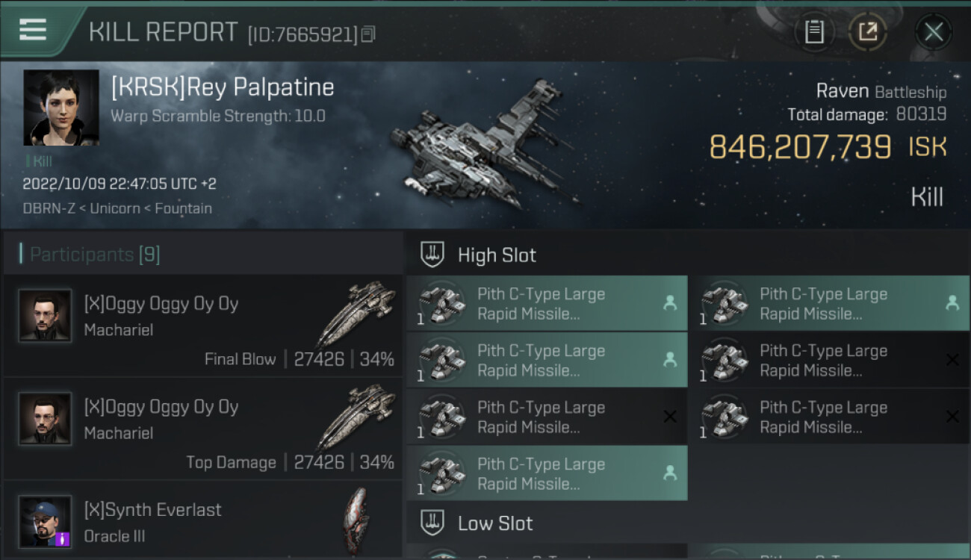The width and height of the screenshot is (971, 560).
Task: Click X icon on second right-column launcher
Action: [x=952, y=360]
